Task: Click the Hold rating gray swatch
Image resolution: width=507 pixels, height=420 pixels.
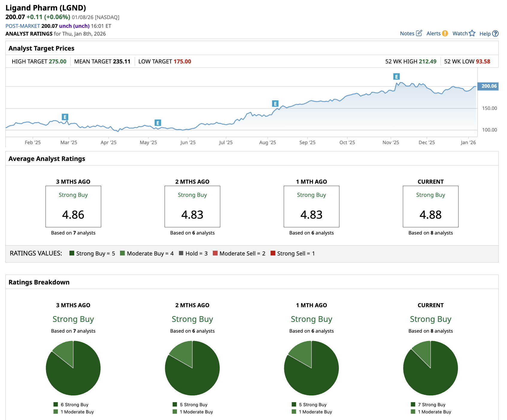Action: click(181, 253)
